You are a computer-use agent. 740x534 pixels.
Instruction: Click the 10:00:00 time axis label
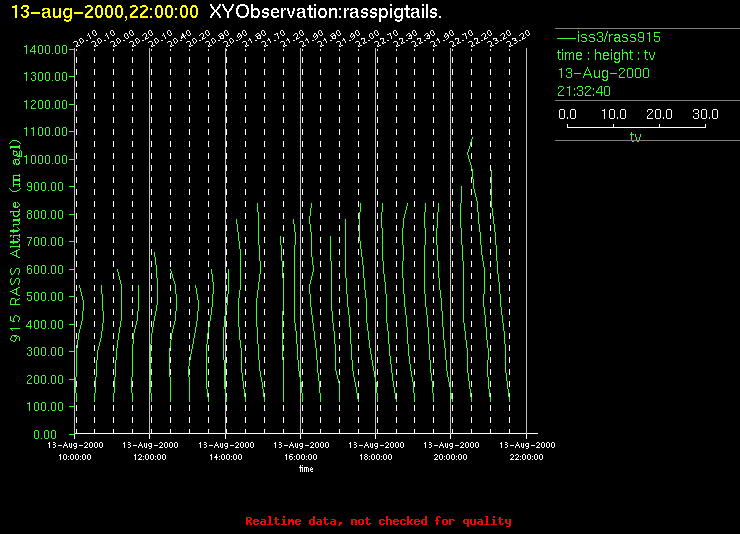75,456
